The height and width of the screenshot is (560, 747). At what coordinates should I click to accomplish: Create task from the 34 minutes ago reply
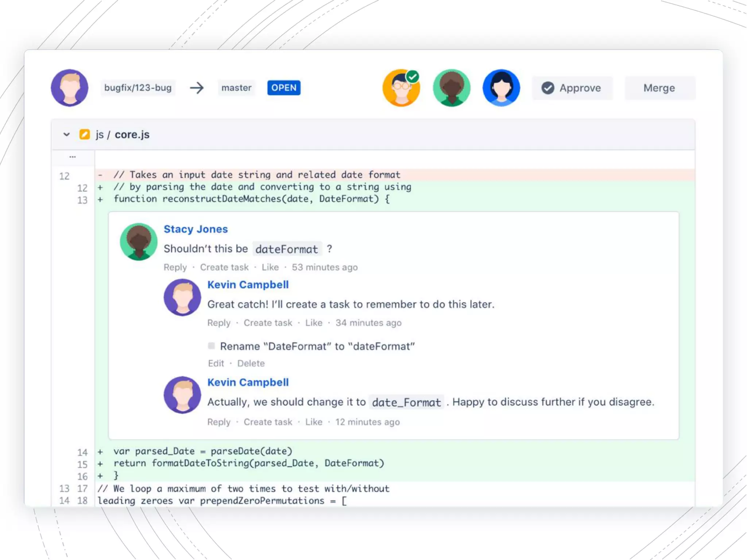click(x=268, y=323)
